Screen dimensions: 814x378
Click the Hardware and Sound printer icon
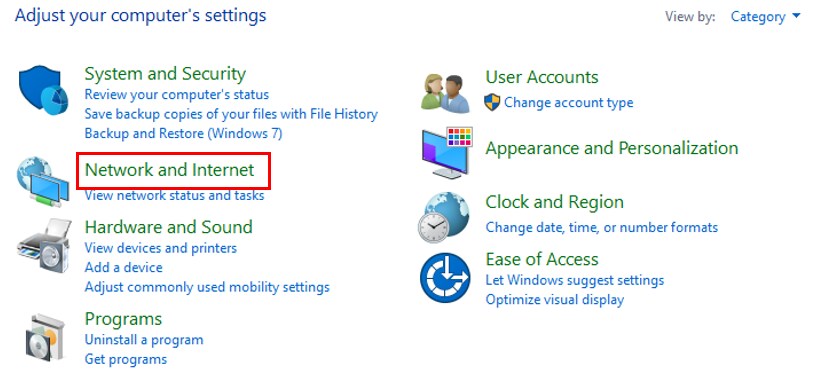(x=44, y=246)
